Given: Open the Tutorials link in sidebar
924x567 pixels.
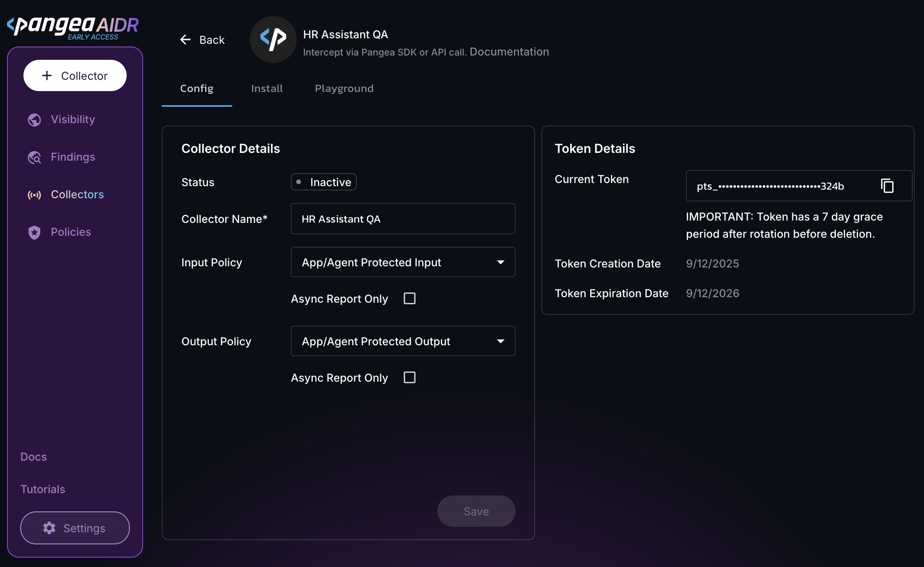Looking at the screenshot, I should [x=43, y=489].
